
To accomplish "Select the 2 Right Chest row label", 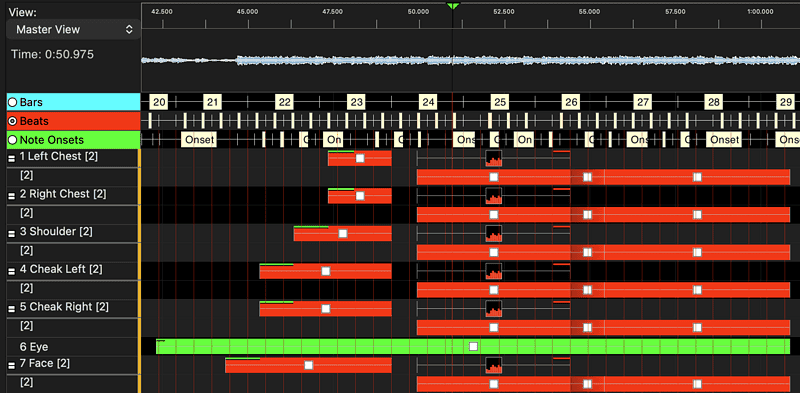I will [63, 194].
